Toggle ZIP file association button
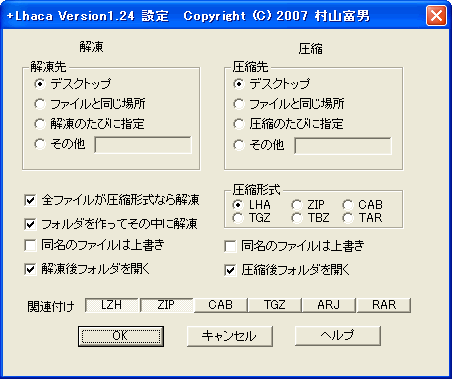 click(166, 305)
